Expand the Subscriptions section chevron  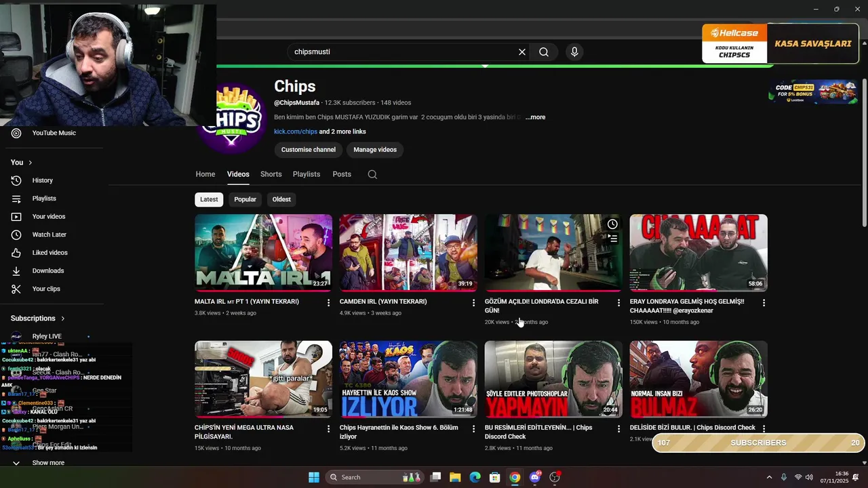(x=62, y=319)
